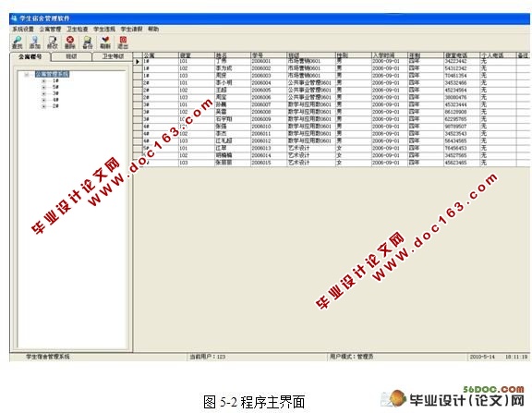Select the student ID cell 2006002

[x=269, y=68]
